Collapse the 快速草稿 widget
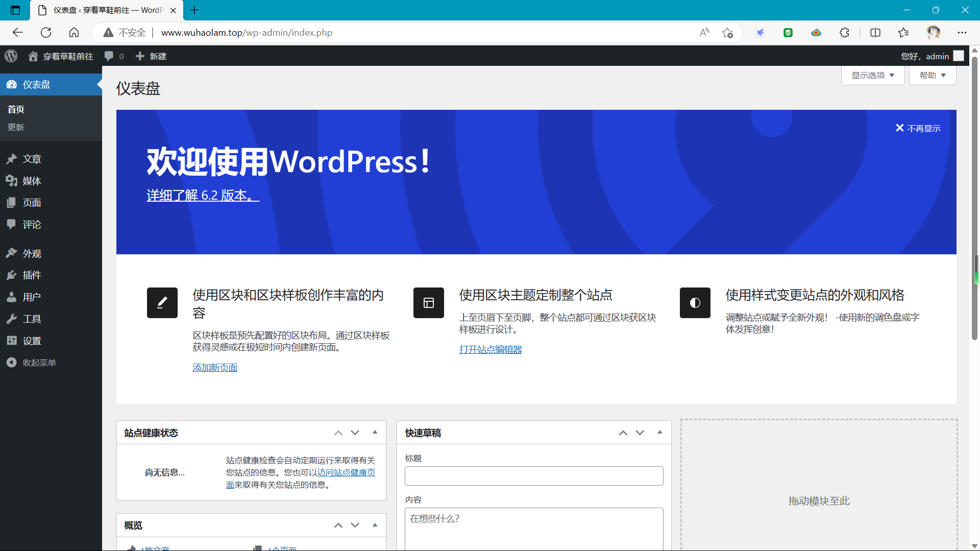This screenshot has width=980, height=551. coord(660,433)
